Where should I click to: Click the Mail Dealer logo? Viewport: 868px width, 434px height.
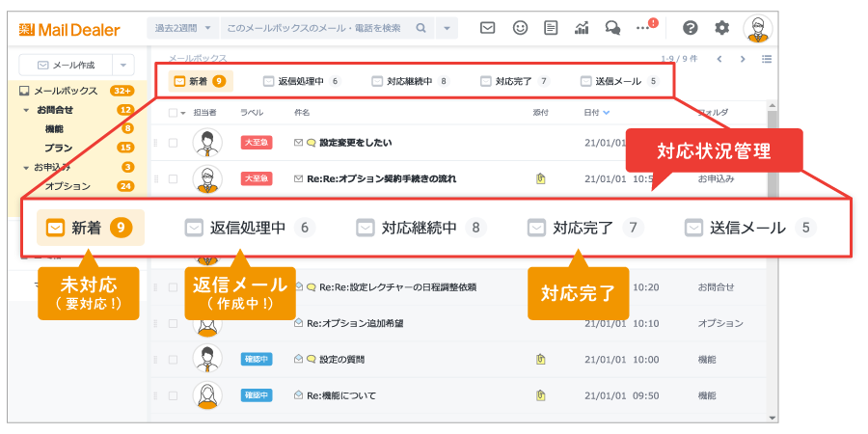click(69, 29)
